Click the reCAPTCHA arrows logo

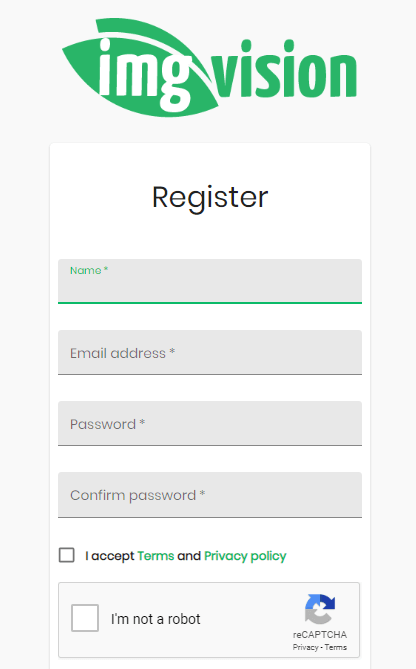coord(320,609)
